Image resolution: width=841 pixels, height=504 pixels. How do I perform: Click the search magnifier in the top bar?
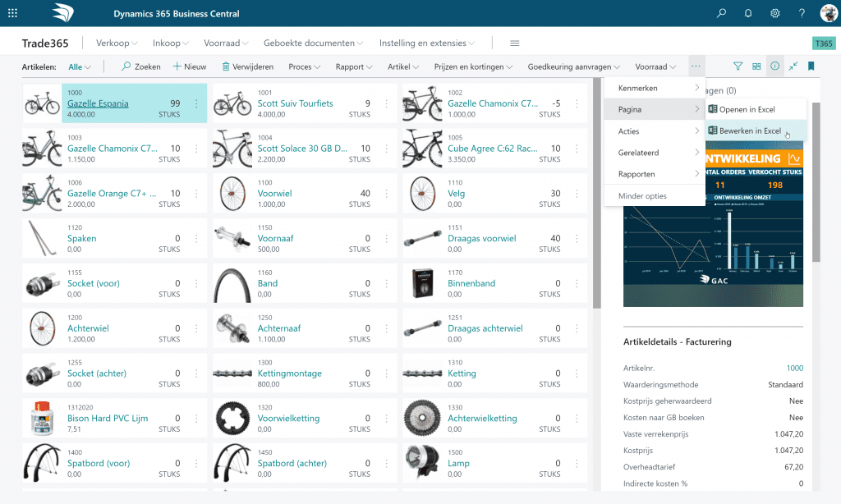pyautogui.click(x=721, y=13)
